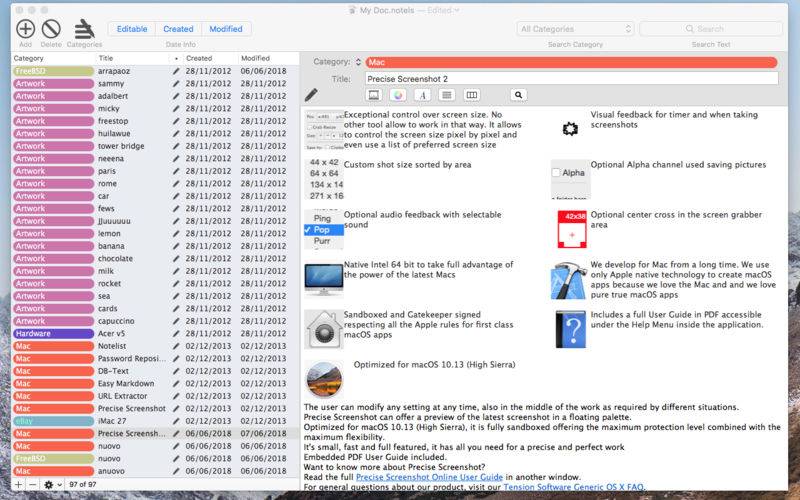Open the Category stepper next to Mac

pos(358,62)
